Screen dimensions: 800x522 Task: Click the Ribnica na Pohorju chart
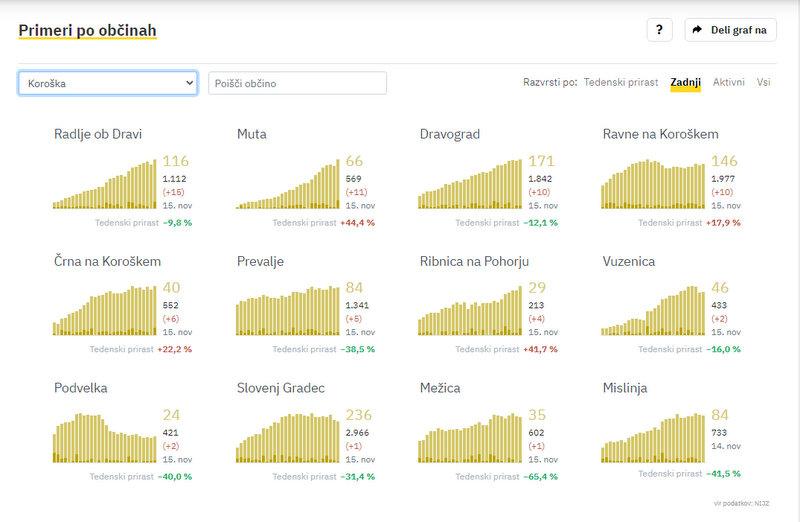click(471, 310)
